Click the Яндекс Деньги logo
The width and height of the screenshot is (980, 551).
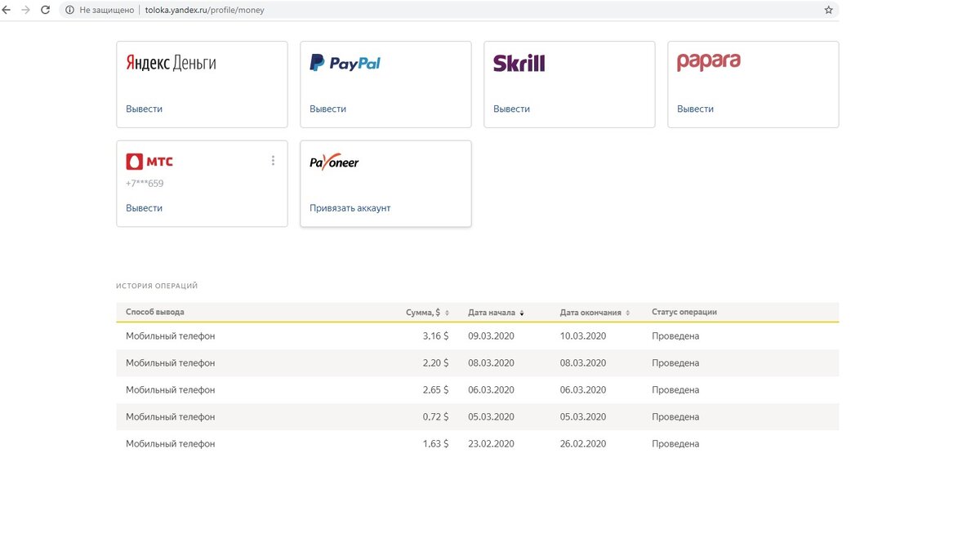pos(171,63)
